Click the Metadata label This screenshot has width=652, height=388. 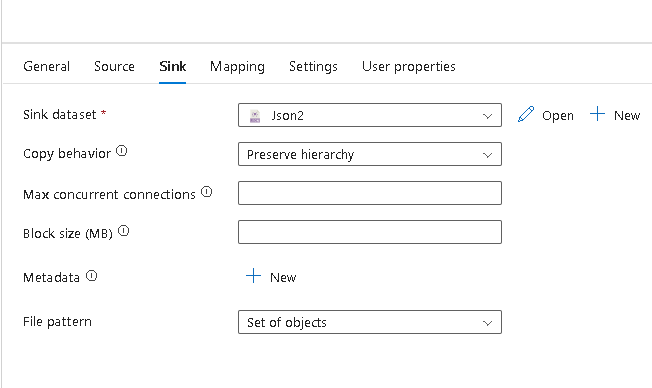tap(52, 277)
